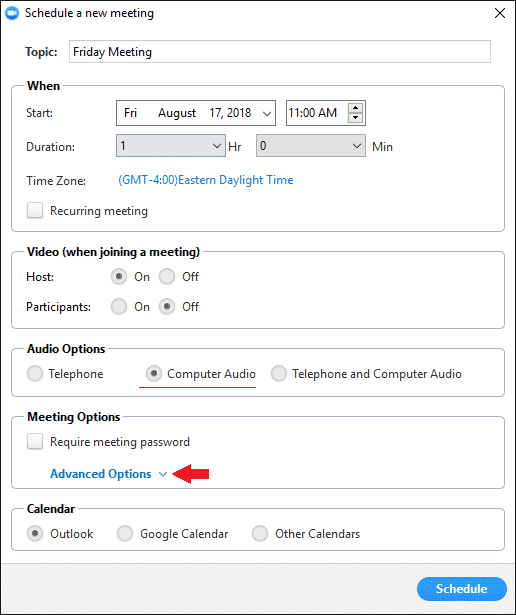The image size is (516, 615).
Task: Click the Schedule button
Action: coord(461,589)
